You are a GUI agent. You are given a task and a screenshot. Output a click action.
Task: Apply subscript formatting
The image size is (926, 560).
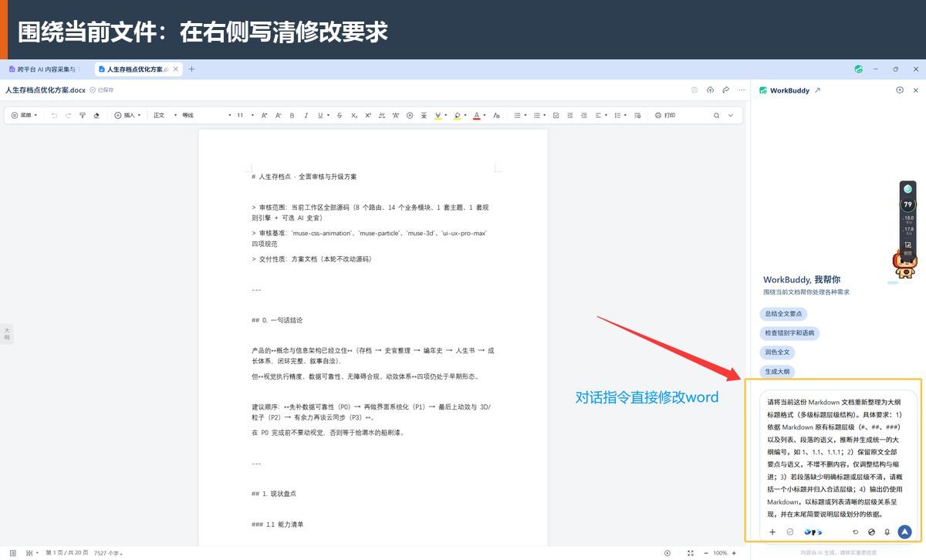tap(354, 116)
